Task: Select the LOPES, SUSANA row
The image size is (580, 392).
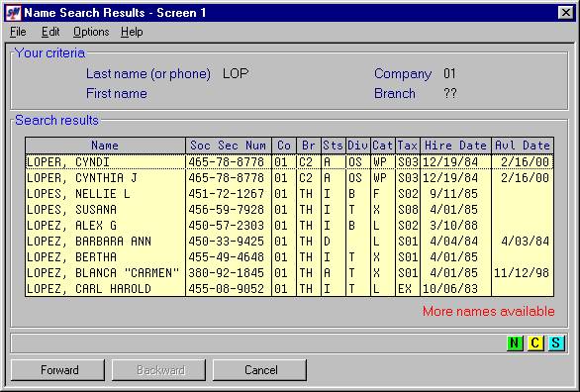Action: point(290,210)
